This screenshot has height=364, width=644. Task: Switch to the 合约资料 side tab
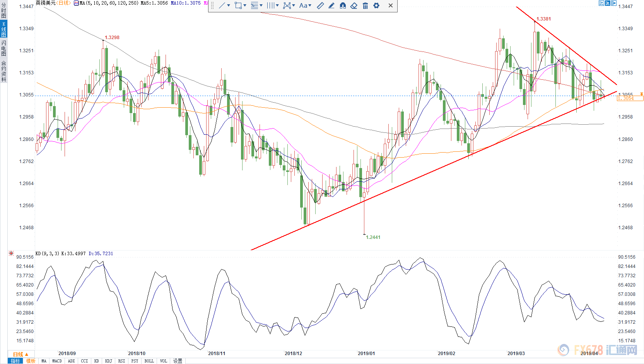[3, 71]
